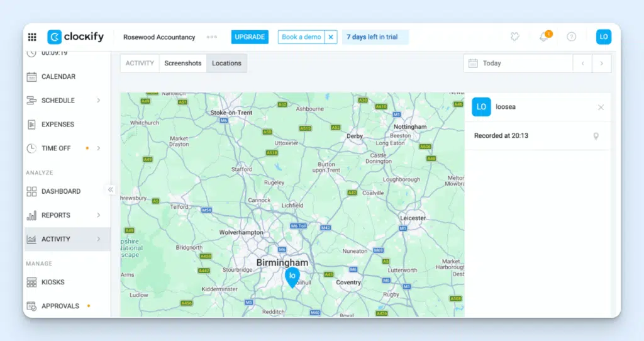Open the puzzle-piece integrations icon

click(514, 37)
